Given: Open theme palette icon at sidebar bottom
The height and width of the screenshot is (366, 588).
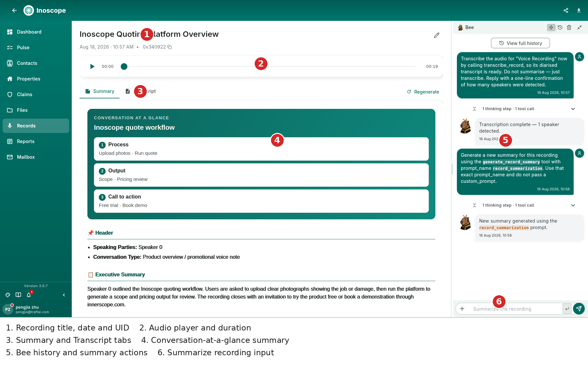Looking at the screenshot, I should click(8, 295).
